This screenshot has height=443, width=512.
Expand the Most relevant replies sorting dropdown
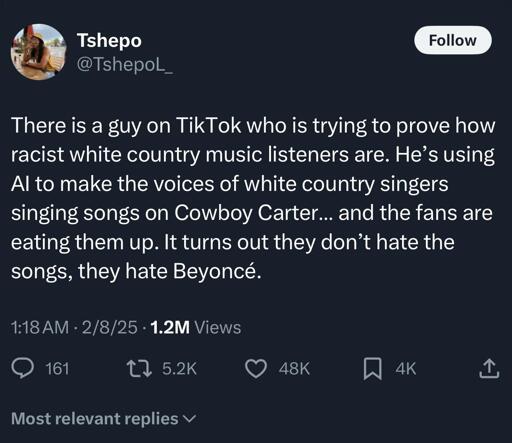point(104,418)
